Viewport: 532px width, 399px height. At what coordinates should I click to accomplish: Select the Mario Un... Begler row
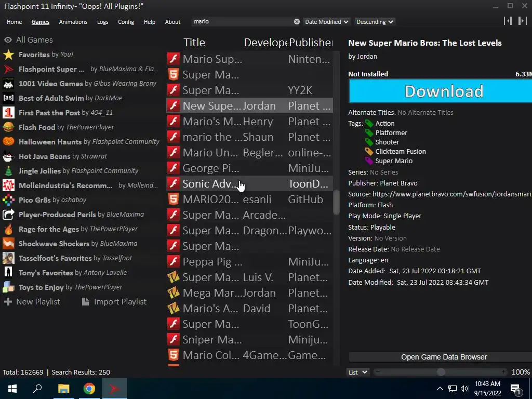250,153
